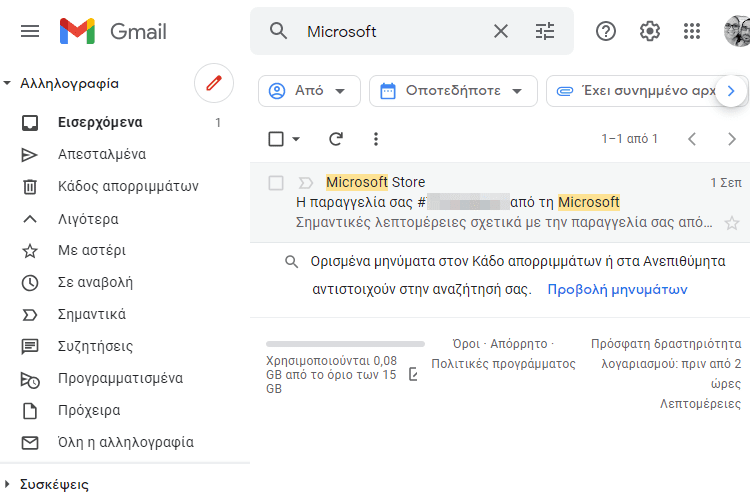Compose a new email with pencil button

point(214,83)
